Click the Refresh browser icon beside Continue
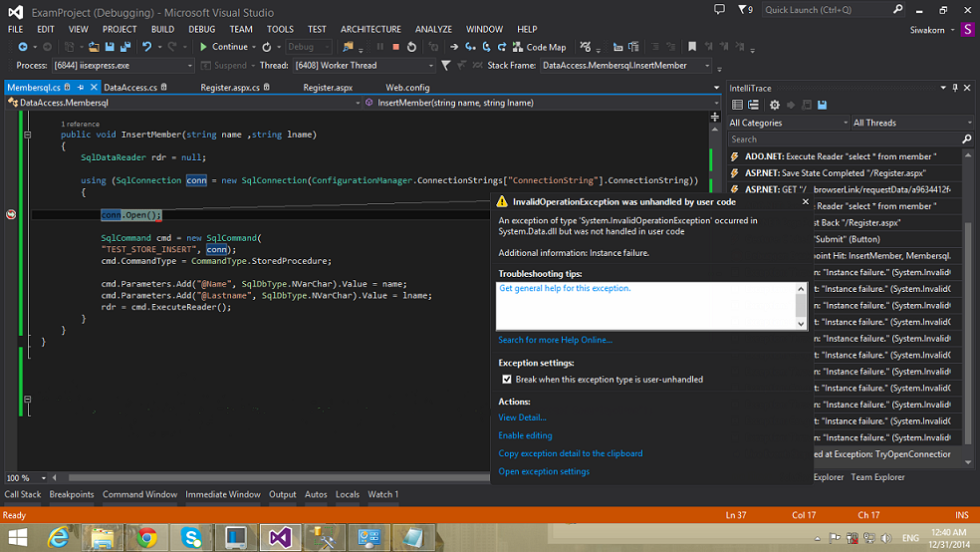Viewport: 980px width, 552px height. coord(267,47)
